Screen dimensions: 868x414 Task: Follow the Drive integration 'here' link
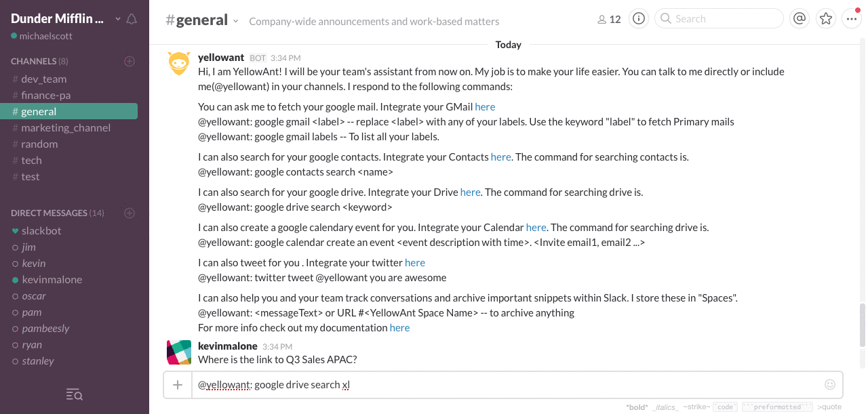point(470,192)
